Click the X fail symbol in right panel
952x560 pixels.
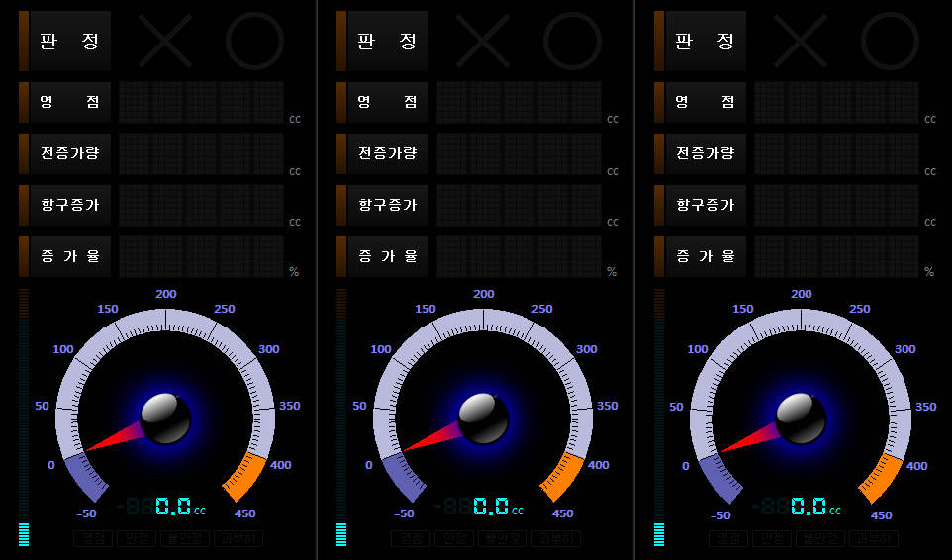tap(800, 41)
